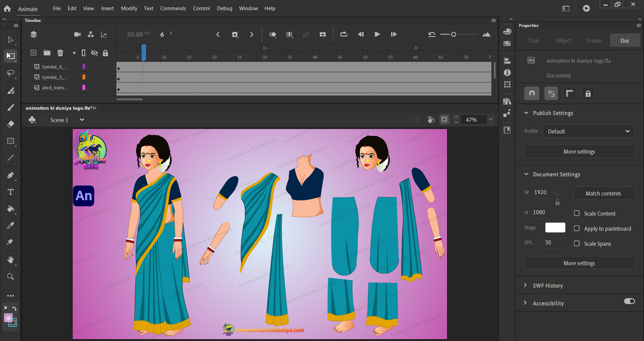Enable the Scale Content checkbox
This screenshot has width=644, height=341.
click(x=577, y=214)
